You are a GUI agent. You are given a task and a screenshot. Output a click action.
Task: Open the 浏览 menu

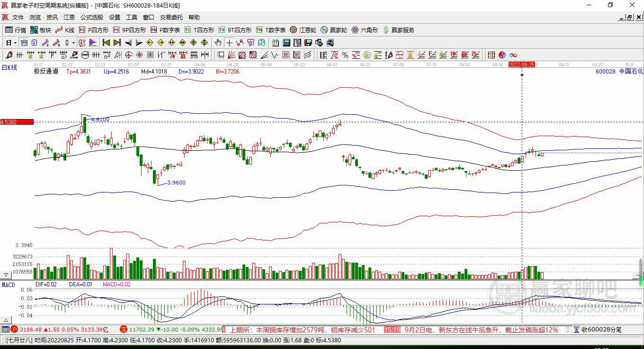pos(35,18)
